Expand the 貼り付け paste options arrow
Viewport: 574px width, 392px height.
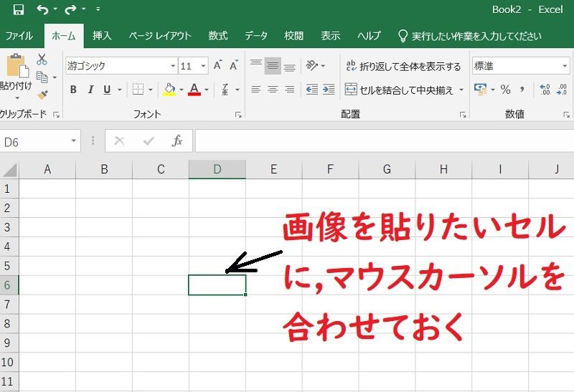[x=17, y=98]
